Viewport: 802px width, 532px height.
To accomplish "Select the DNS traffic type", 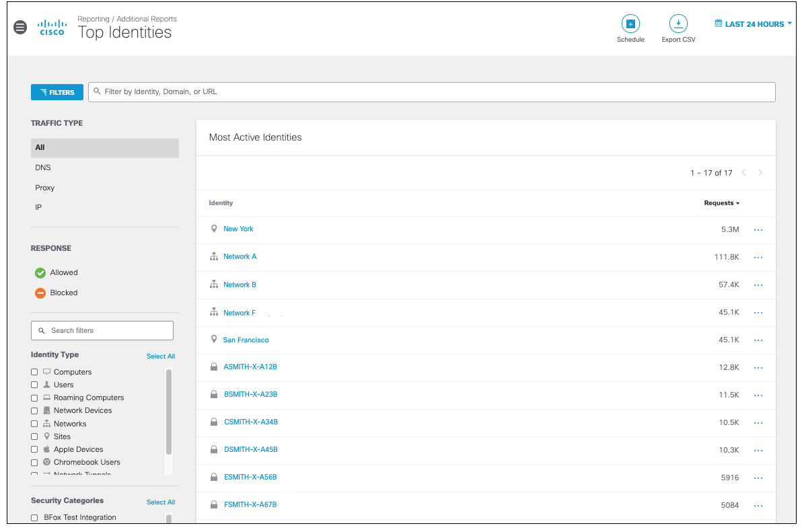I will 43,167.
